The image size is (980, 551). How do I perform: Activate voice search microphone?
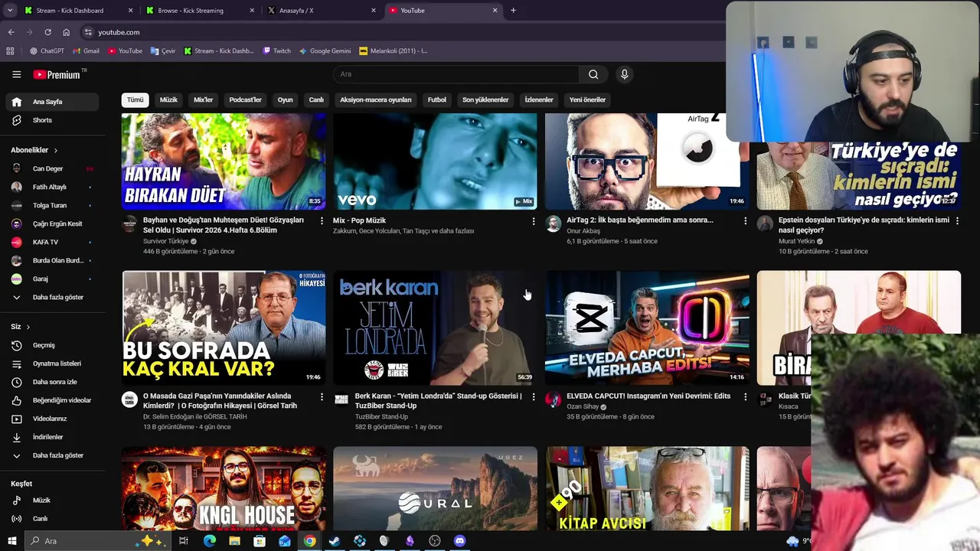click(624, 74)
